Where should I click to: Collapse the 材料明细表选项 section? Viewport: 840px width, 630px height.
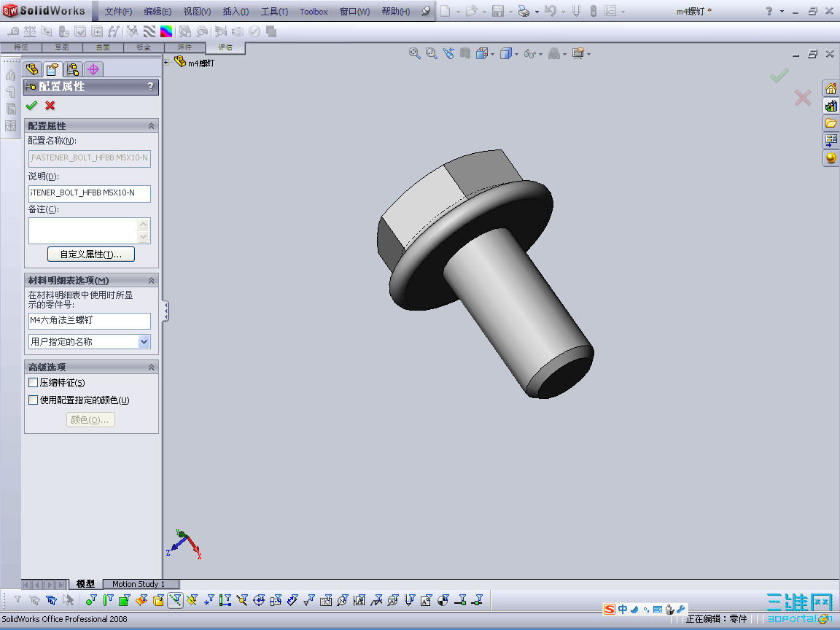pyautogui.click(x=151, y=281)
